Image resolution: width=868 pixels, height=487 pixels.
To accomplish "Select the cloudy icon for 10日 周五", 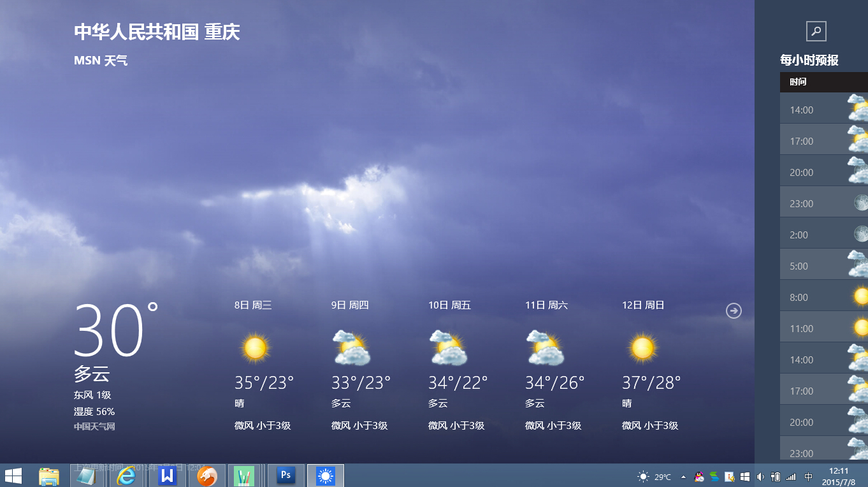I will pos(448,348).
